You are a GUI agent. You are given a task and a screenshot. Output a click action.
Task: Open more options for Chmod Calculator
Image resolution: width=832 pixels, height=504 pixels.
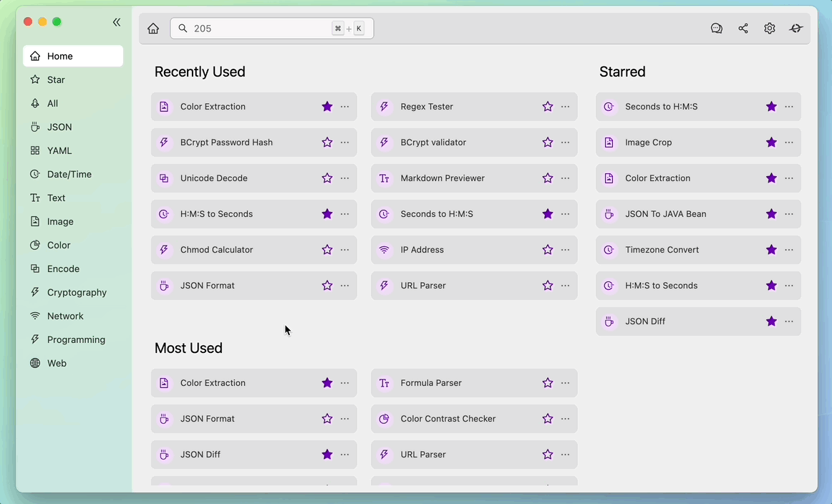click(x=345, y=250)
